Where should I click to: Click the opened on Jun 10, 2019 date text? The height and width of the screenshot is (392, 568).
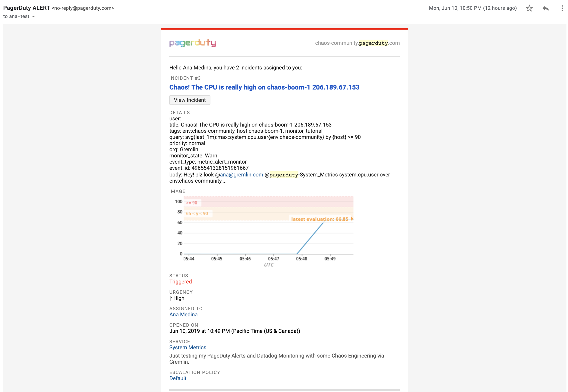[x=235, y=331]
